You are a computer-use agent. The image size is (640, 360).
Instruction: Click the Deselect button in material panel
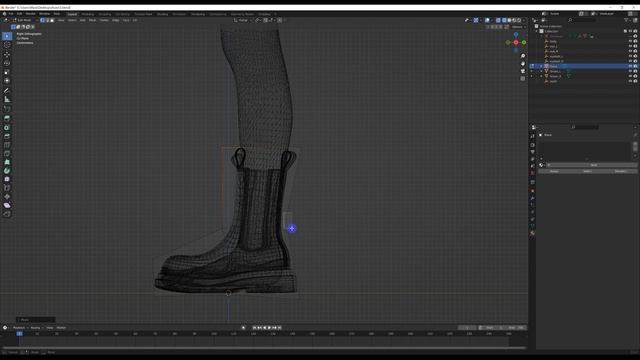(620, 171)
